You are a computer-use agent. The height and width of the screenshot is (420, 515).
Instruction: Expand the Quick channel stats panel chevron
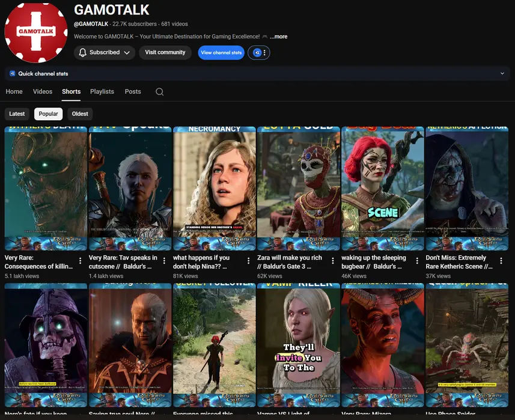click(502, 73)
